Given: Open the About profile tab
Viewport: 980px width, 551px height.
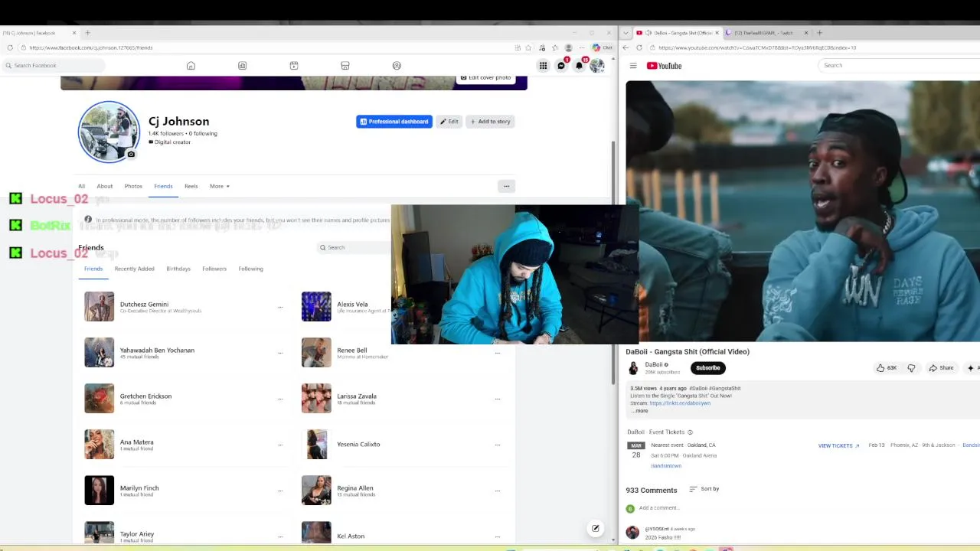Looking at the screenshot, I should [x=105, y=186].
